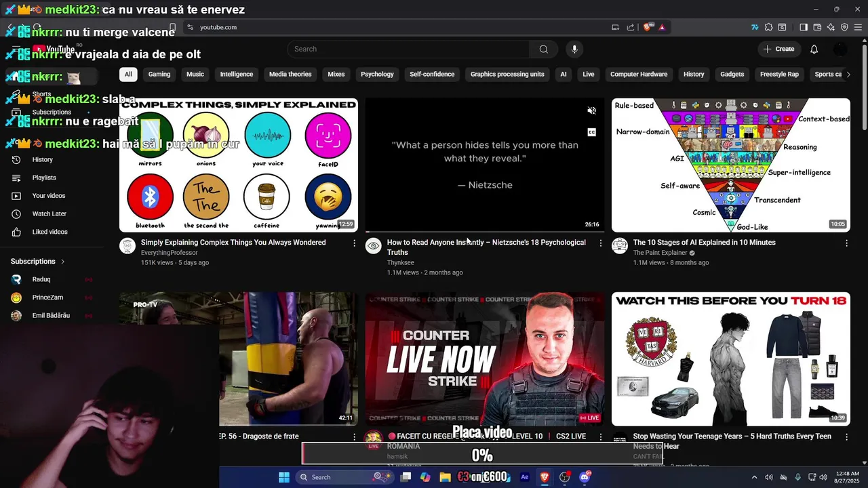
Task: Open YouTube notifications bell
Action: tap(814, 49)
